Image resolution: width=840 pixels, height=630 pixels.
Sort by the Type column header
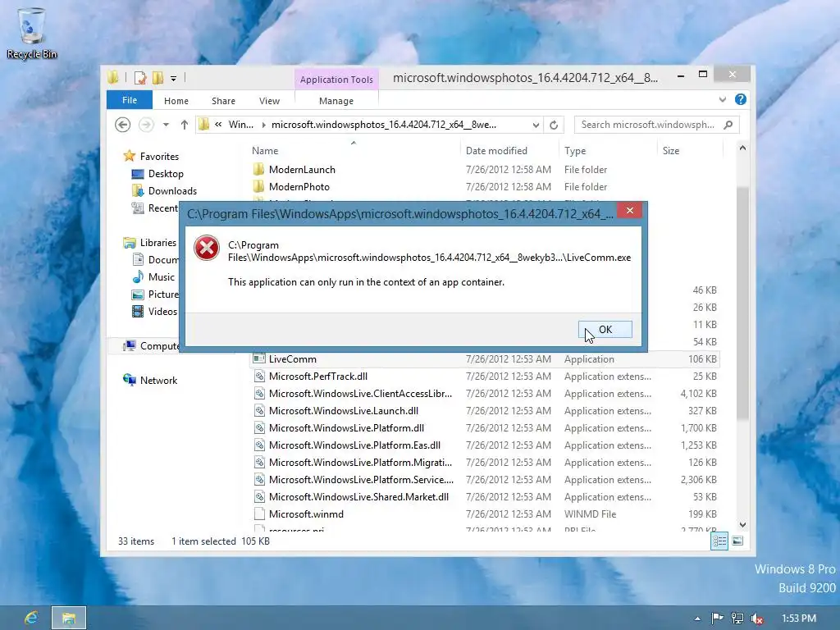click(575, 151)
